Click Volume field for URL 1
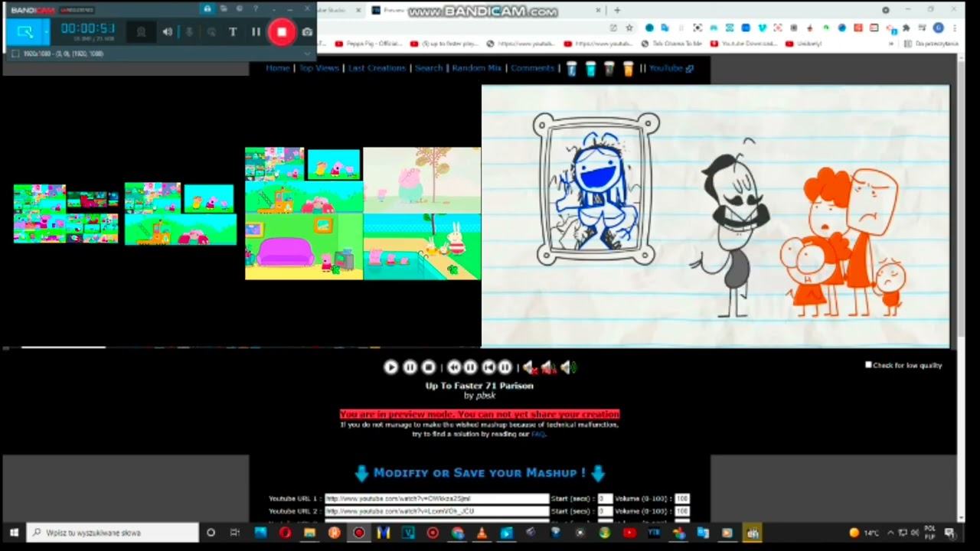The width and height of the screenshot is (980, 551). click(681, 498)
